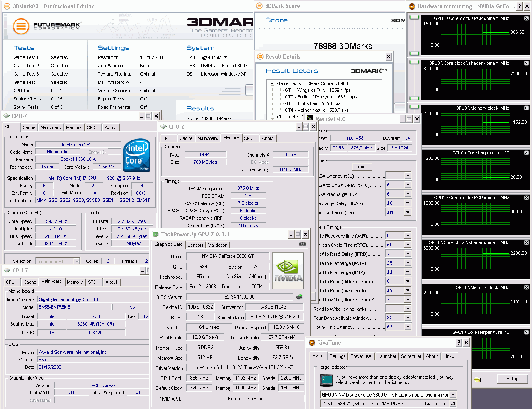
Task: Select the SPD tab in the CPU-Z Memory window
Action: (x=248, y=138)
